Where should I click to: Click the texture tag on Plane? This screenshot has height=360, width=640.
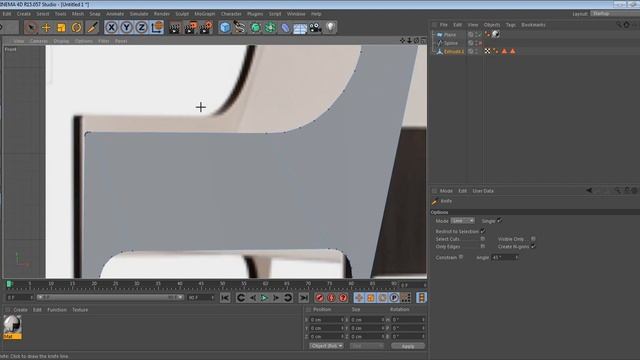pos(496,34)
